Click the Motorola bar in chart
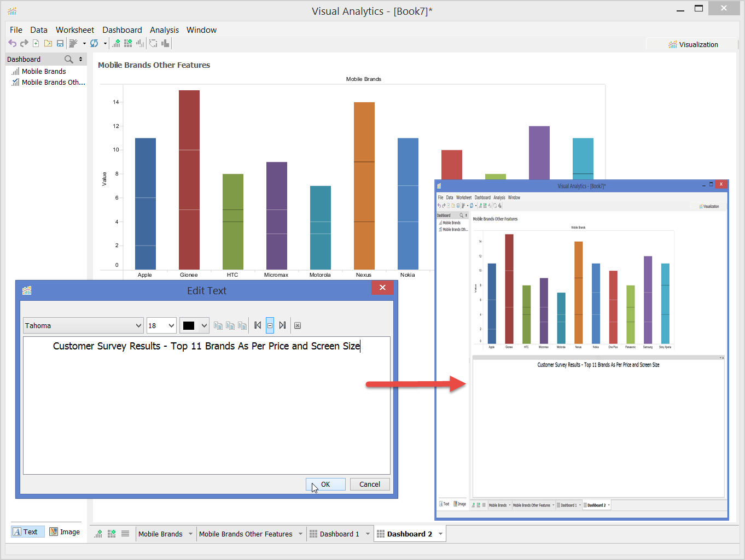The width and height of the screenshot is (745, 560). click(321, 227)
